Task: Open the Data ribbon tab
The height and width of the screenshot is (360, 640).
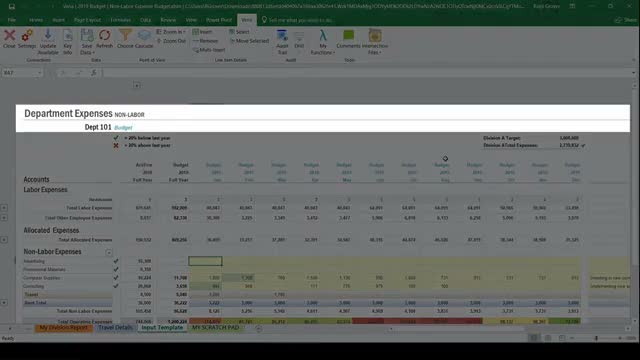Action: [145, 20]
